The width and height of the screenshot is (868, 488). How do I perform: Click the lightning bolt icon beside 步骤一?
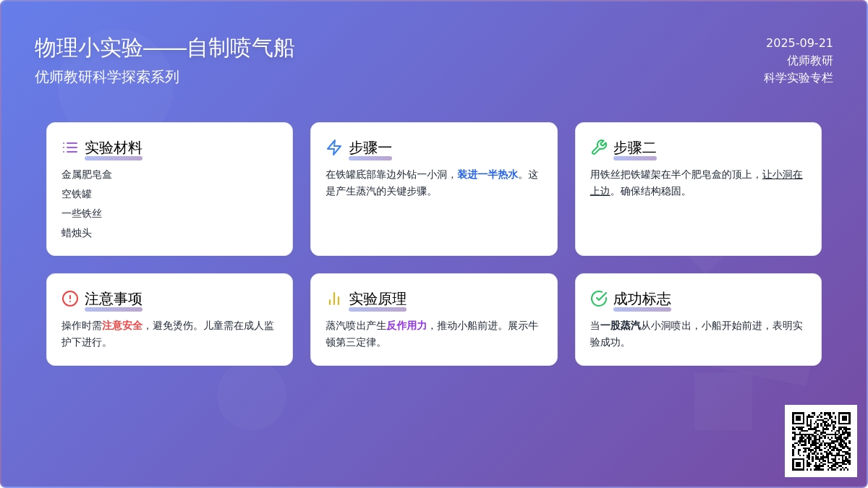tap(334, 147)
